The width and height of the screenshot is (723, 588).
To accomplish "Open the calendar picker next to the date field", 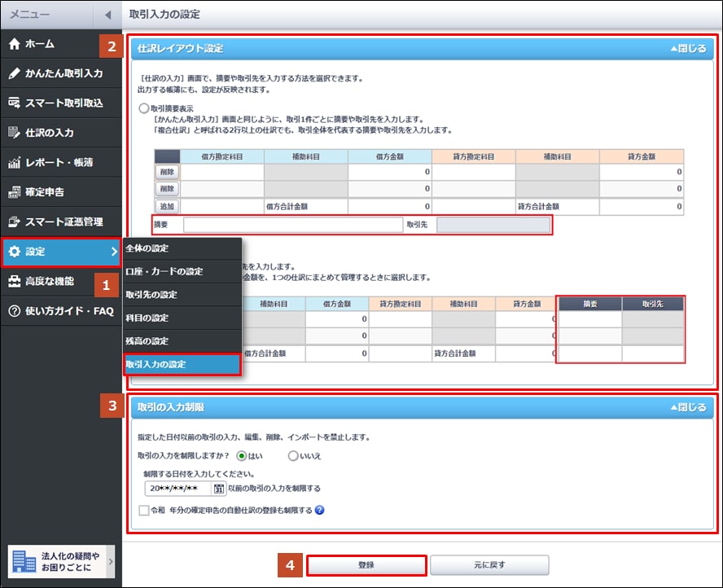I will pos(219,489).
